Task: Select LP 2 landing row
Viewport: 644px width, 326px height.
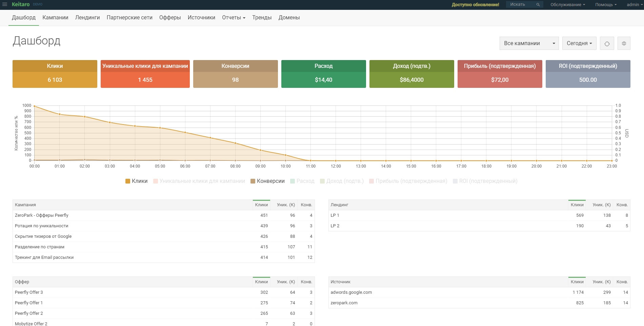Action: (x=479, y=226)
